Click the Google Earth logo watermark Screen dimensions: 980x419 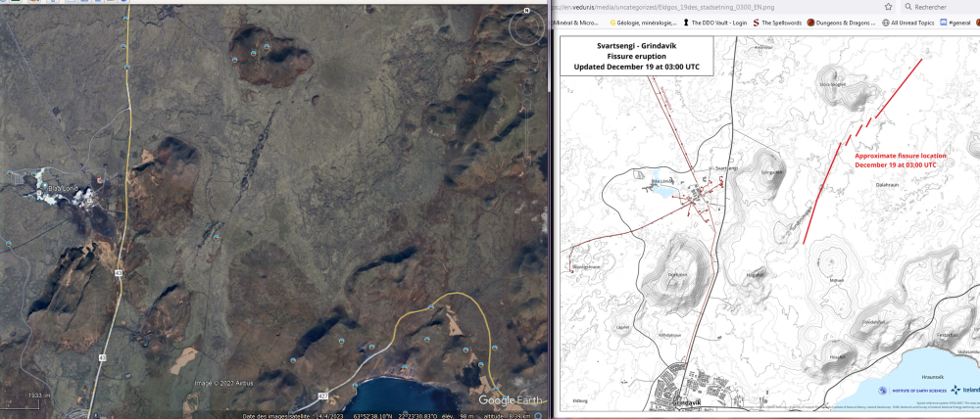[x=510, y=399]
